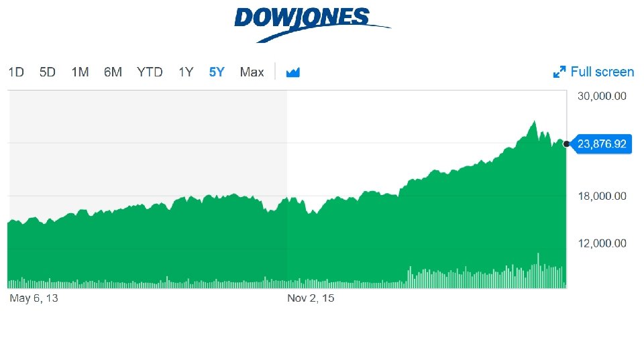Click the 18,000.00 axis label
This screenshot has height=362, width=644.
click(x=602, y=196)
